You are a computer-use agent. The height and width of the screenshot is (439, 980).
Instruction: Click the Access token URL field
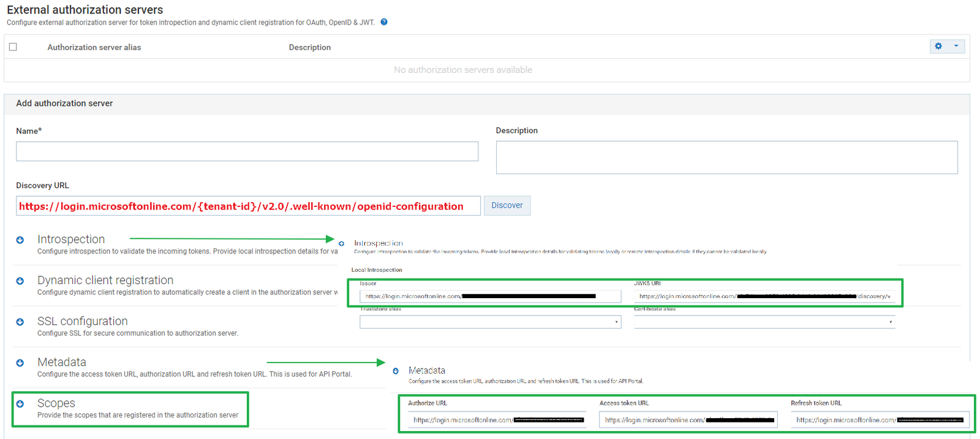pyautogui.click(x=688, y=420)
